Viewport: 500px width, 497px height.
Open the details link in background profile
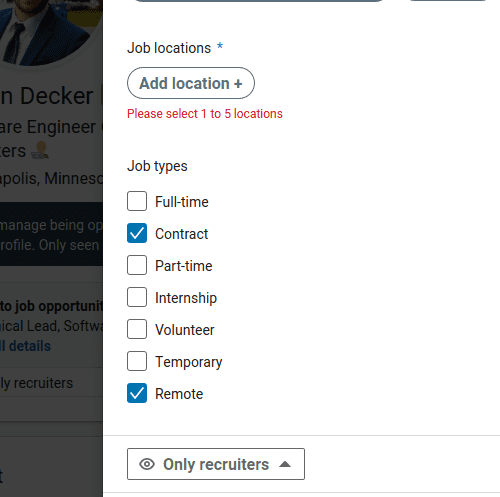tap(26, 346)
